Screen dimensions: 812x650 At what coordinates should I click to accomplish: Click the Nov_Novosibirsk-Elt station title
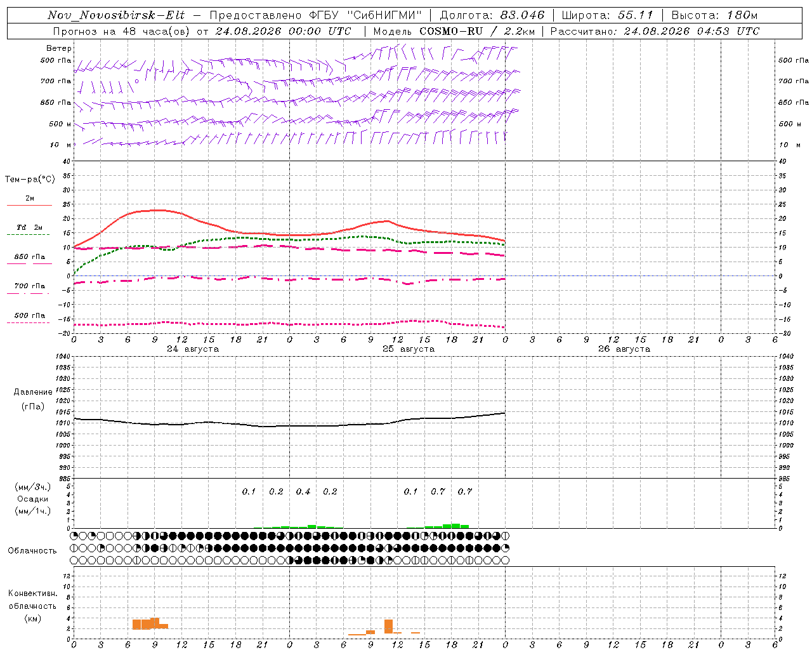click(117, 15)
